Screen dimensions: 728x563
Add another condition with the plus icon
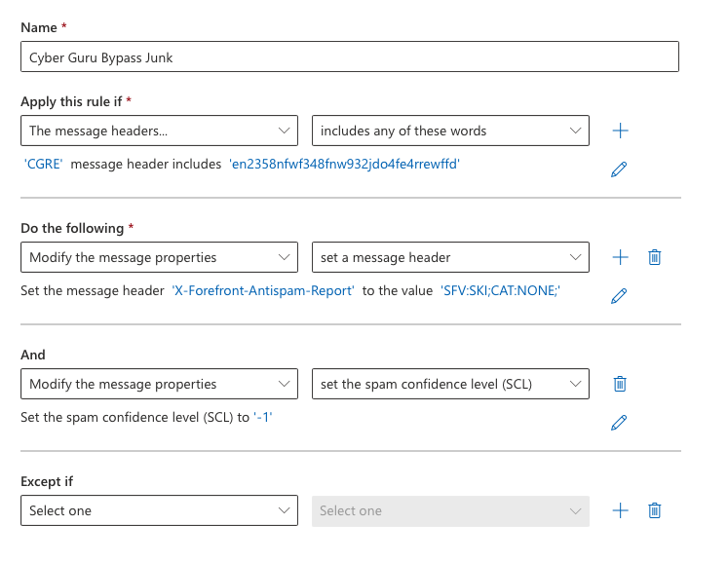620,131
